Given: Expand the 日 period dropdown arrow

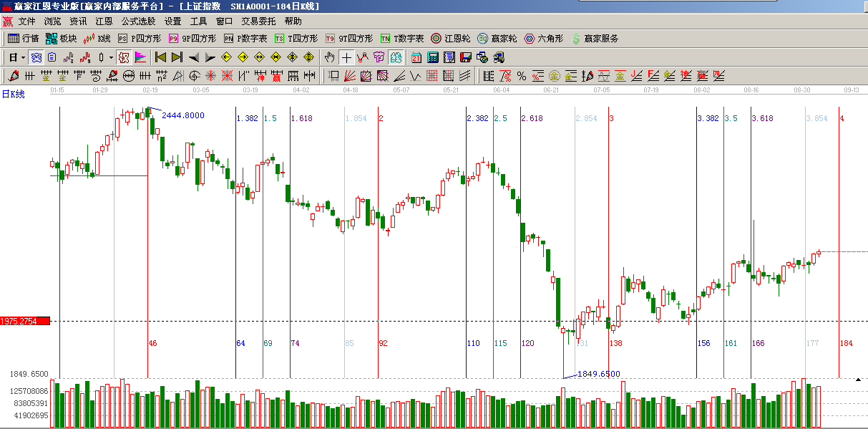Looking at the screenshot, I should [x=23, y=57].
